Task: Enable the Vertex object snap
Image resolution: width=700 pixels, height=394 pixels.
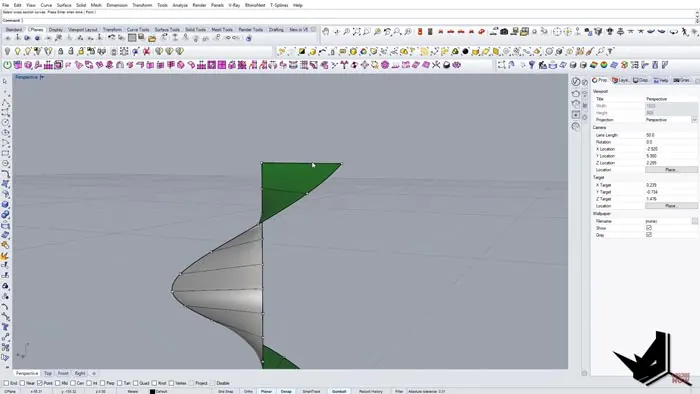Action: pyautogui.click(x=171, y=383)
